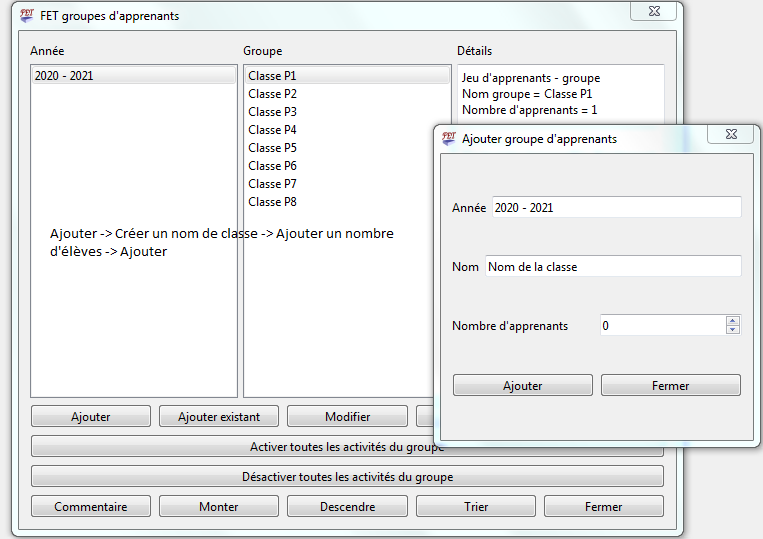Click the Nombre d'apprenants number field
Screen dimensions: 763x539
(662, 326)
